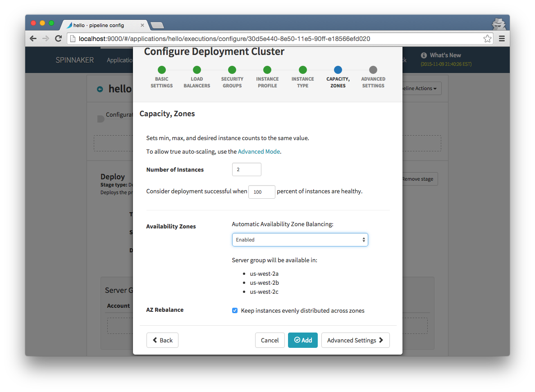Click the active Capacity, Zones step circle

click(x=338, y=70)
